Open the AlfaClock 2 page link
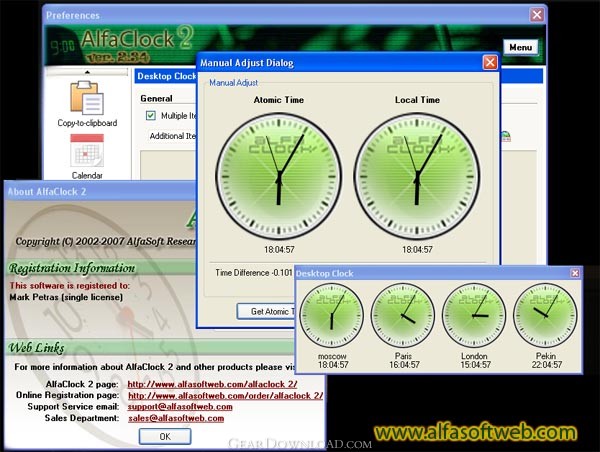600x452 pixels. click(212, 384)
